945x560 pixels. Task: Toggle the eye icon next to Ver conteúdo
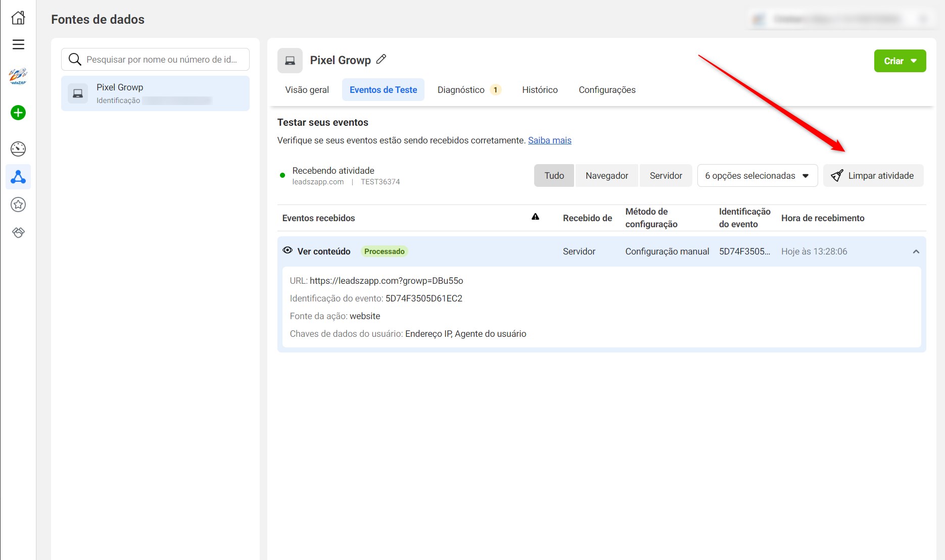288,250
